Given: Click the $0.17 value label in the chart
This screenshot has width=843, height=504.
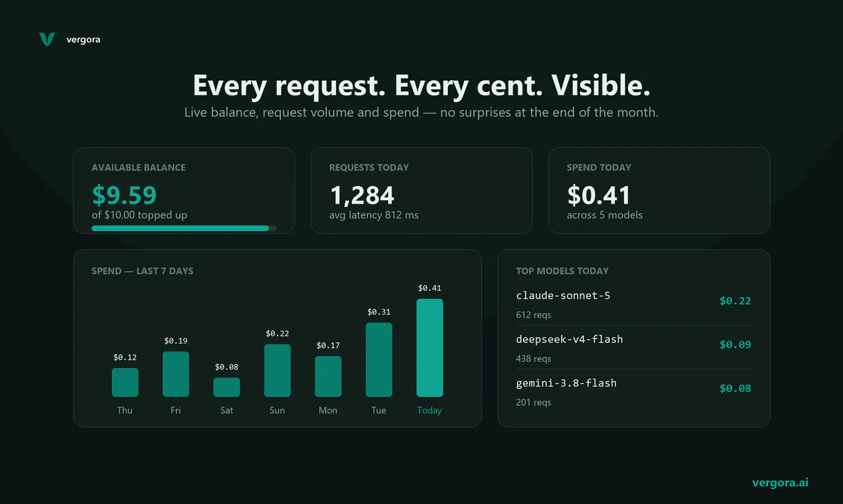Looking at the screenshot, I should (x=328, y=346).
